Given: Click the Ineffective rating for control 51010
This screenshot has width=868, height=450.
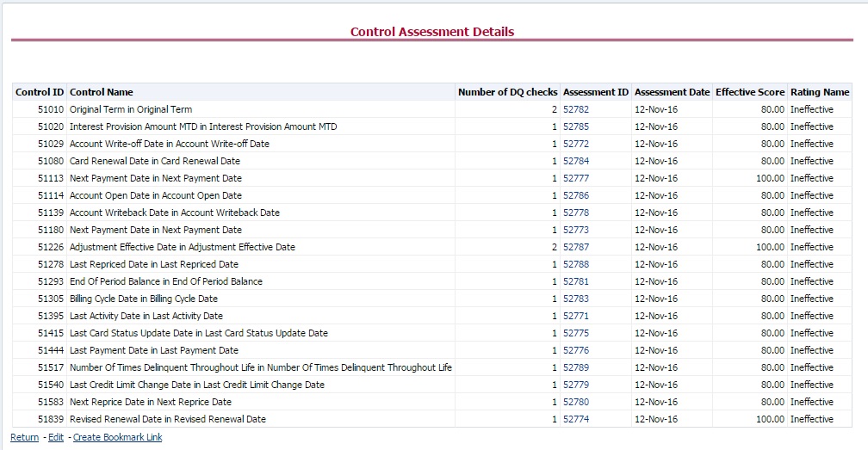Looking at the screenshot, I should click(x=811, y=109).
